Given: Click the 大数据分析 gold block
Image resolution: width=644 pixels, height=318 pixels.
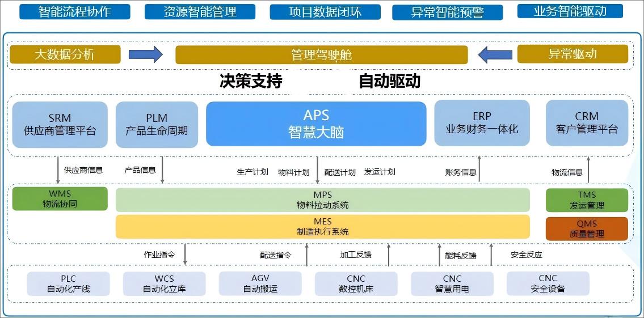Looking at the screenshot, I should tap(65, 54).
